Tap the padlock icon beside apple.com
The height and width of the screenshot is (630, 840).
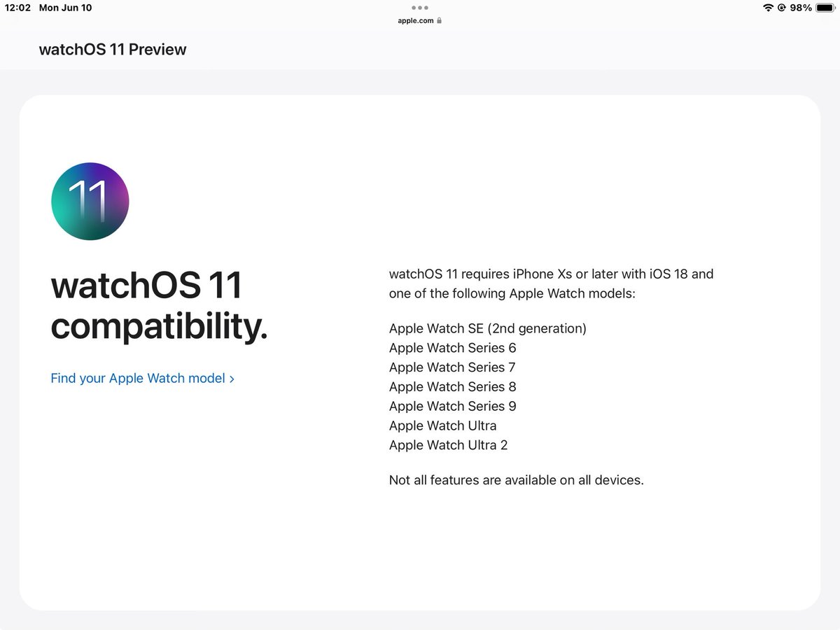439,20
